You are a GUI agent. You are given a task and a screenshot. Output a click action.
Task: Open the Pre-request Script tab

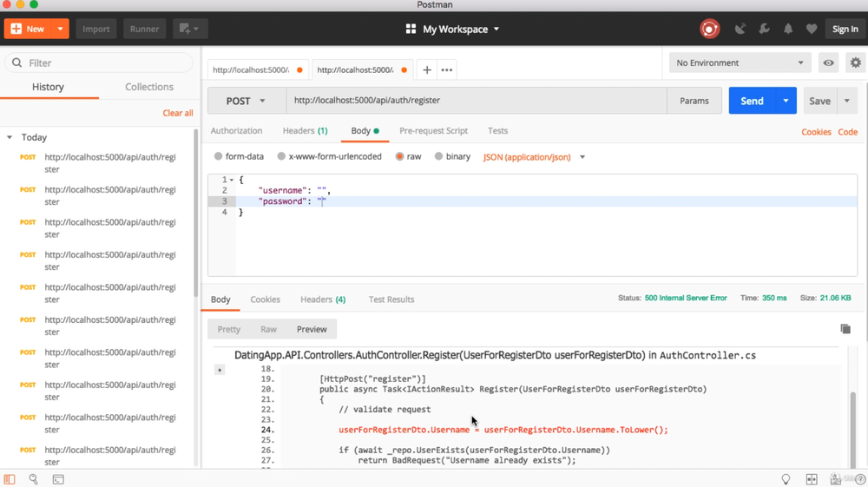[x=433, y=131]
